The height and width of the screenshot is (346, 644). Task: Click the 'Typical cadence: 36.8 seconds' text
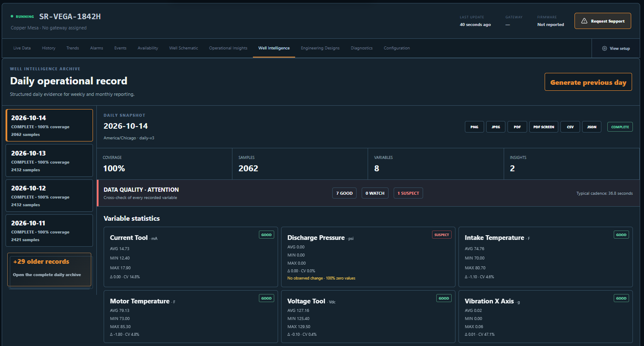[604, 193]
